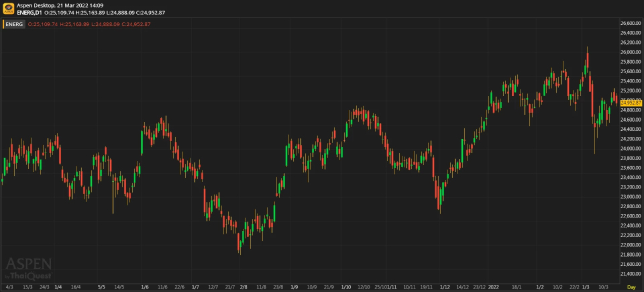
Task: Click the 16/4 date on time axis
Action: point(76,287)
